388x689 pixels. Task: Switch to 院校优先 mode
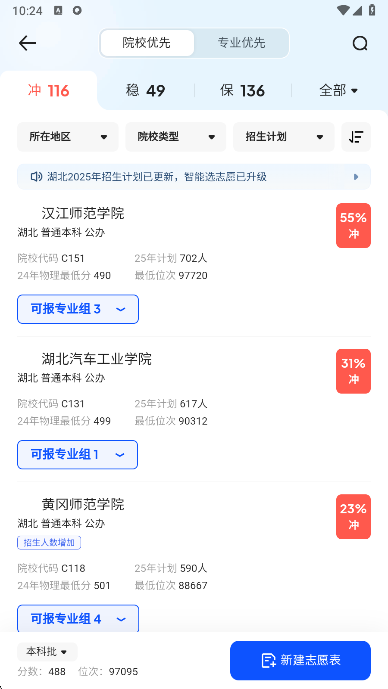[147, 43]
